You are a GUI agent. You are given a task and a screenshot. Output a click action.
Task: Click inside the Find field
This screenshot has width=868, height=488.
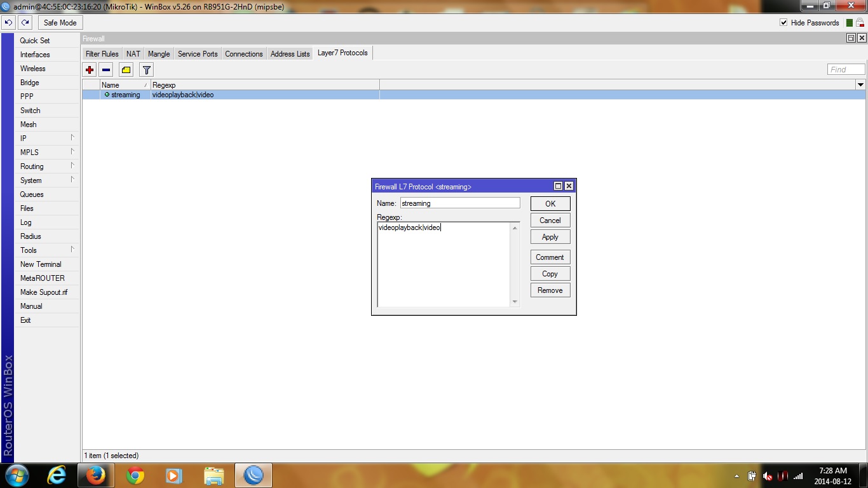pyautogui.click(x=846, y=69)
